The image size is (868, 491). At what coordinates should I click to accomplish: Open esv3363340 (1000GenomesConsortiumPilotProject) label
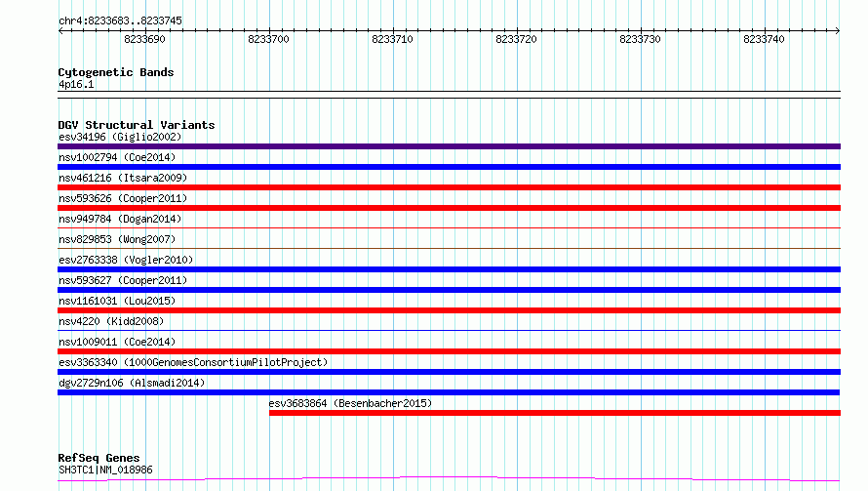point(193,362)
